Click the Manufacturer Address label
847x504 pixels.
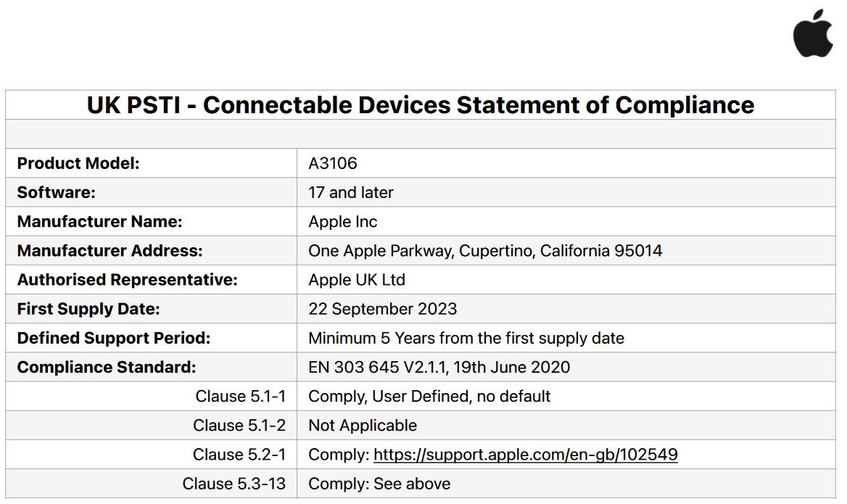coord(110,251)
